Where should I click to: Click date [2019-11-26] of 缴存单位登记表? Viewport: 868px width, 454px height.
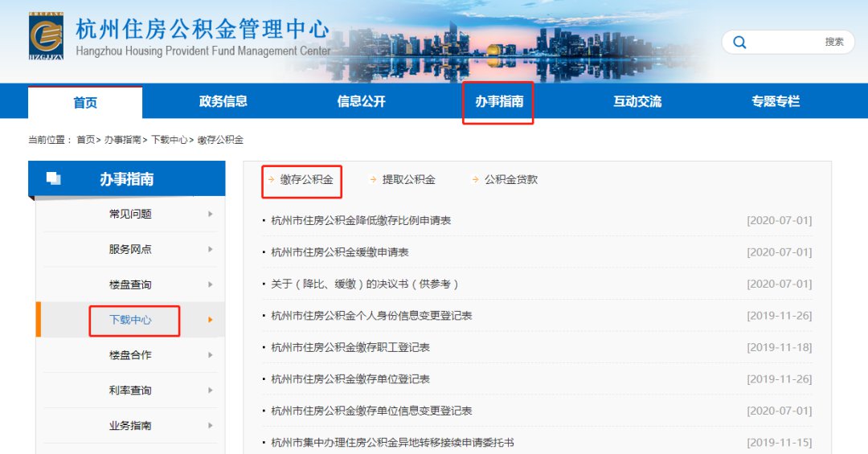point(780,378)
